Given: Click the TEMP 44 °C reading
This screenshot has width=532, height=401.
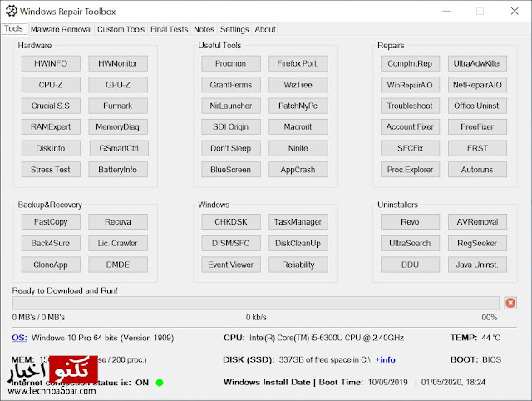Looking at the screenshot, I should click(x=475, y=338).
